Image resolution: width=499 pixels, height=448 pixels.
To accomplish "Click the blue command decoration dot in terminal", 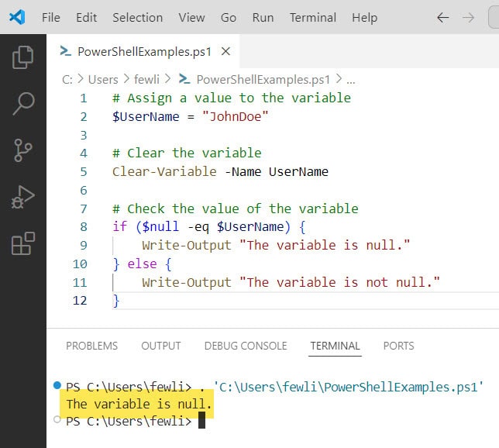I will click(57, 385).
